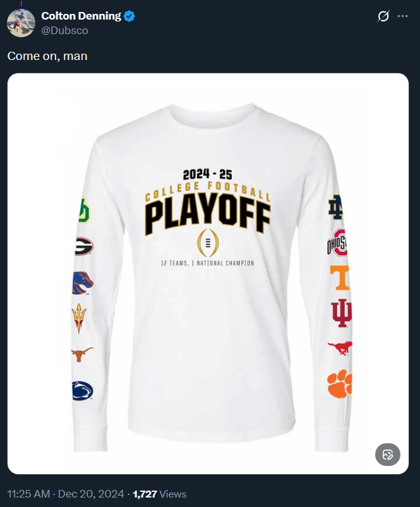
Task: Click the blue verified checkmark badge
Action: click(129, 16)
